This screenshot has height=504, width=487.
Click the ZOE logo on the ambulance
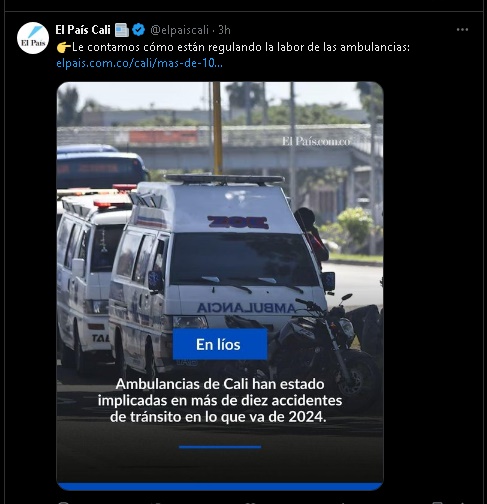238,222
